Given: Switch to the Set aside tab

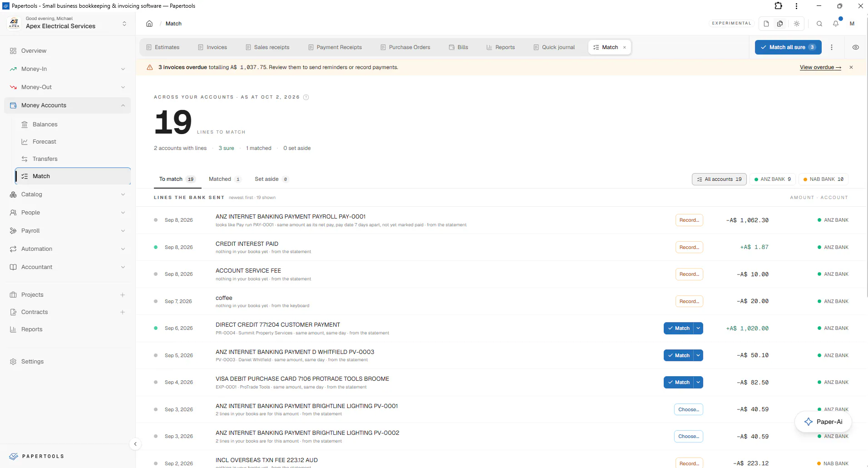Looking at the screenshot, I should pos(271,179).
